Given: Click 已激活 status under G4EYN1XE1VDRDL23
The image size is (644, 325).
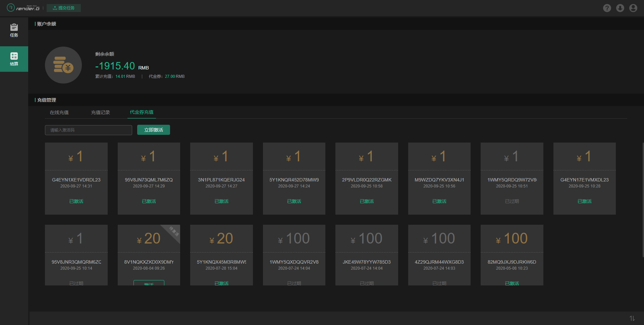Looking at the screenshot, I should pos(76,201).
